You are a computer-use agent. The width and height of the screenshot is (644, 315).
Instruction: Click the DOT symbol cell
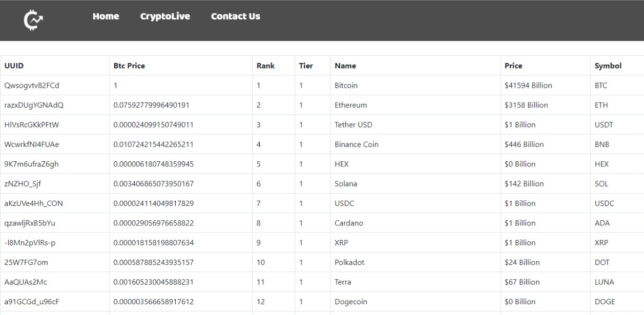(x=617, y=262)
